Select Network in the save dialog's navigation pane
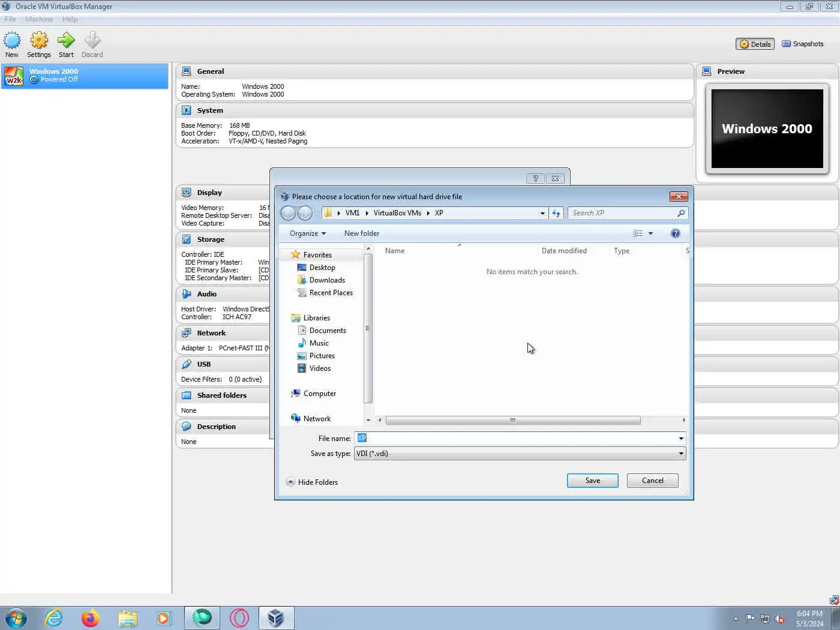The height and width of the screenshot is (630, 840). click(x=317, y=419)
